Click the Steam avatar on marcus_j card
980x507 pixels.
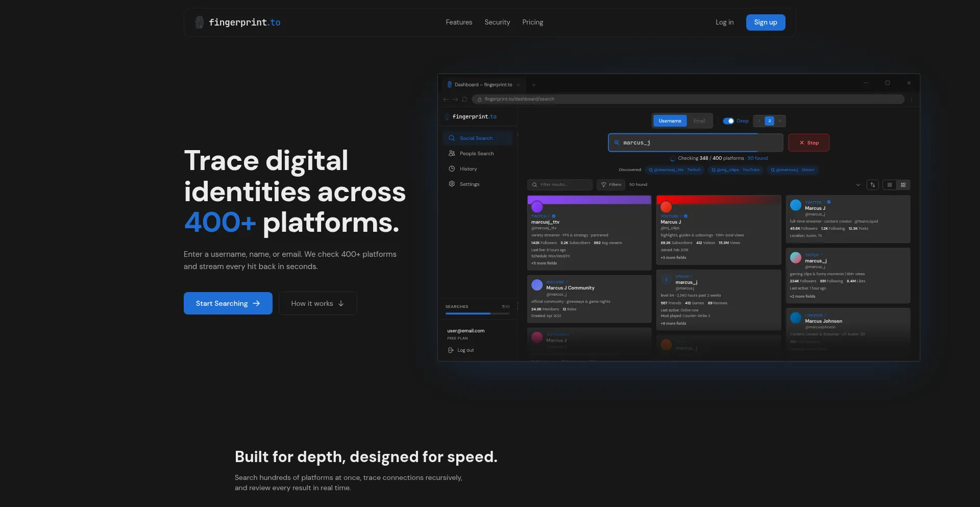pos(666,279)
